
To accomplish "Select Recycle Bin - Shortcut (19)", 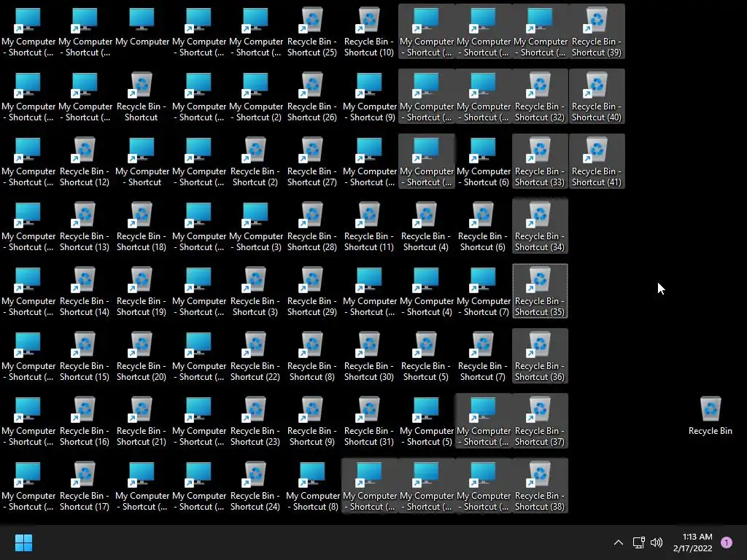I will point(142,292).
